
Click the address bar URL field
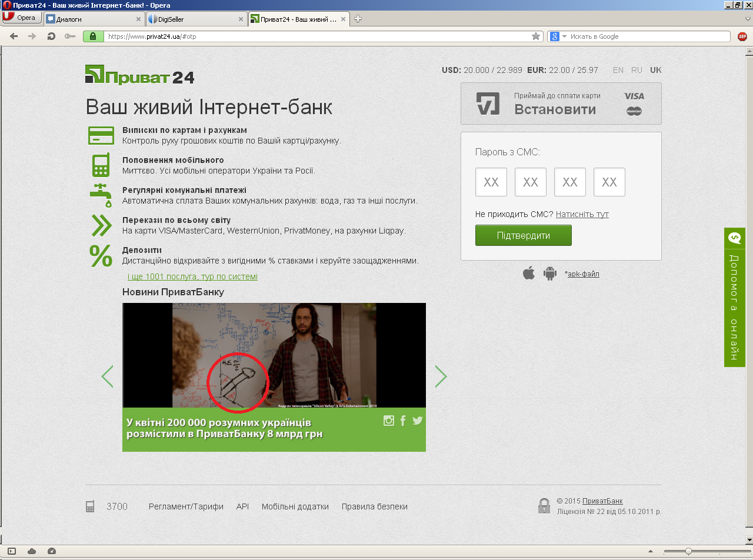pos(318,36)
